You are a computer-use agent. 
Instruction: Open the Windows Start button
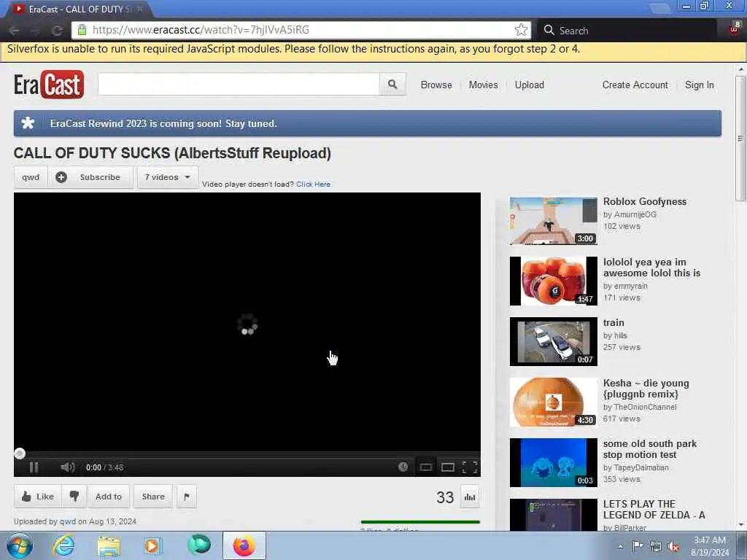tap(20, 545)
